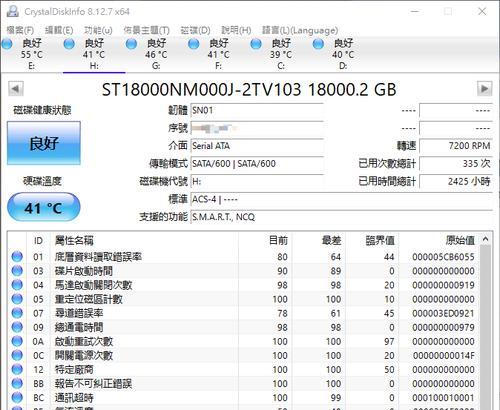Click status icon for attribute 09
The height and width of the screenshot is (410, 500).
[17, 327]
